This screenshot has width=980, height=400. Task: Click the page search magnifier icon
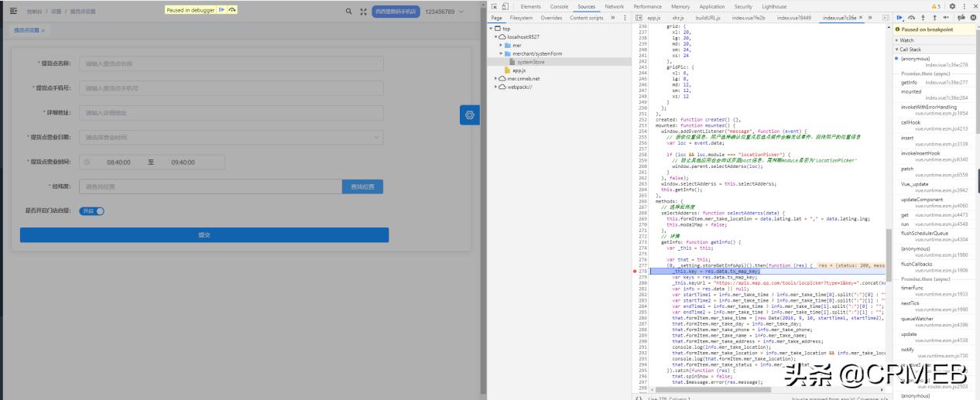click(348, 12)
